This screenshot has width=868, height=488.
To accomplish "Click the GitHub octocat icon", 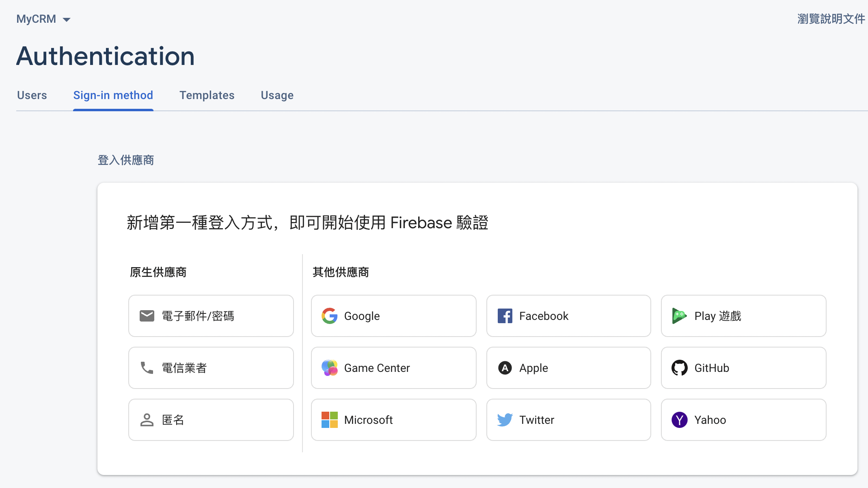I will coord(679,368).
